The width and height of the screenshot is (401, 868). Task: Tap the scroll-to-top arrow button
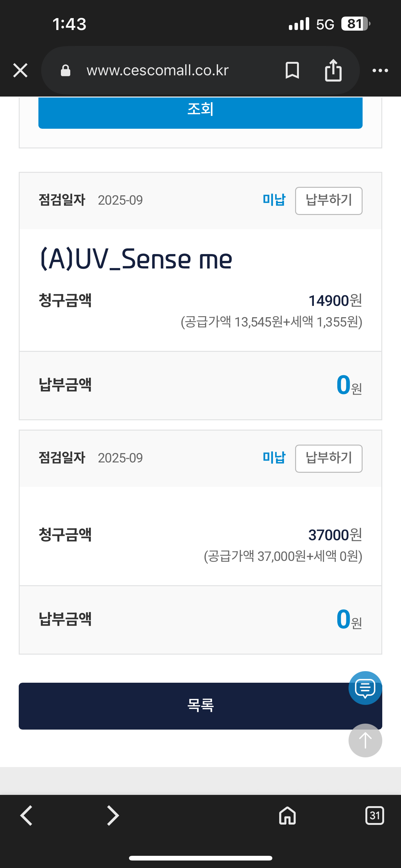pos(365,740)
